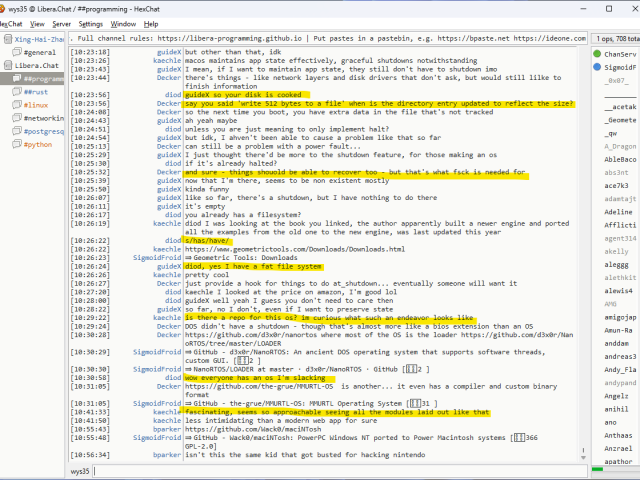The height and width of the screenshot is (480, 640).
Task: Click the #general channel icon
Action: pos(16,52)
